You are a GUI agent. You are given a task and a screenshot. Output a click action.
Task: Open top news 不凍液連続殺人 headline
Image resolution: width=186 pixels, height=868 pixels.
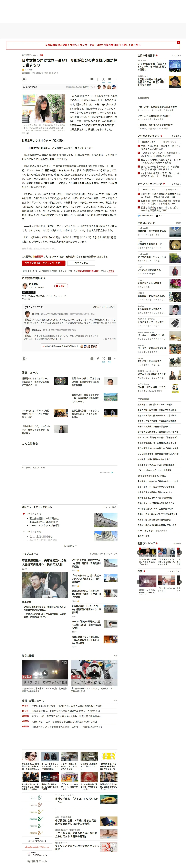tap(44, 562)
